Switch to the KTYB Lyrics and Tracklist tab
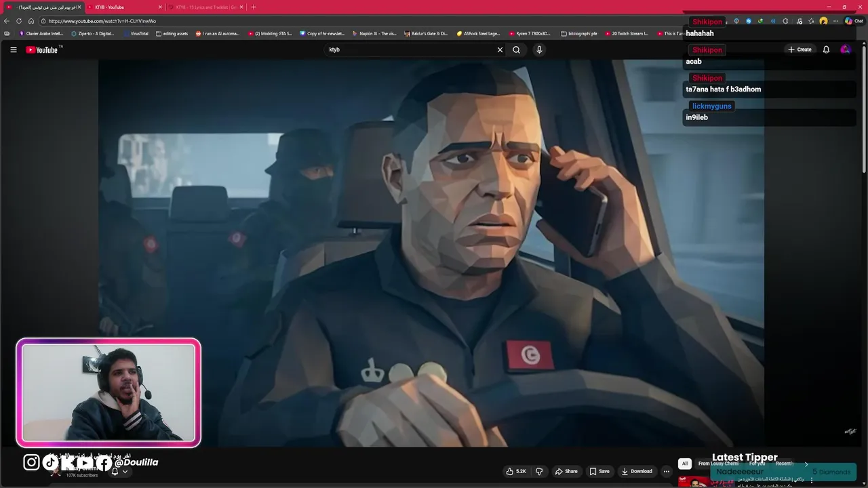868x488 pixels. [x=205, y=7]
